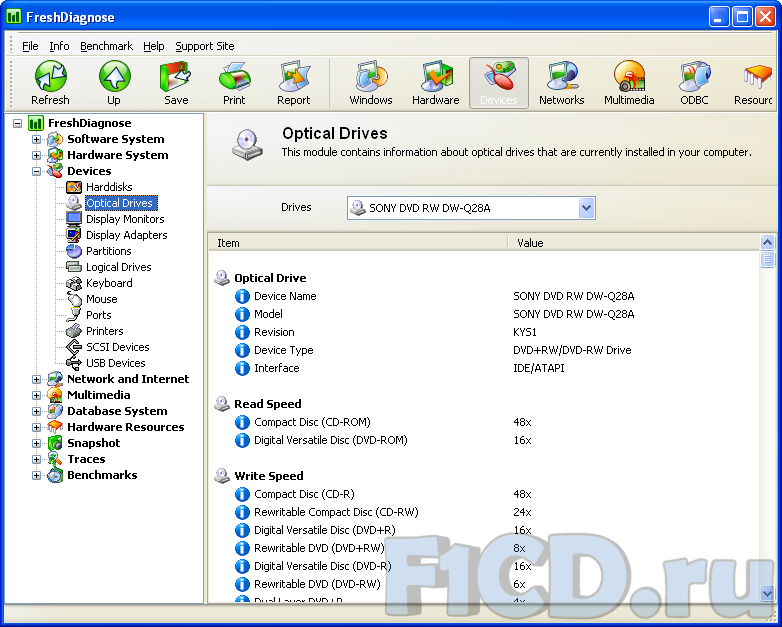The width and height of the screenshot is (782, 627).
Task: Expand the Hardware Resources node
Action: click(36, 427)
